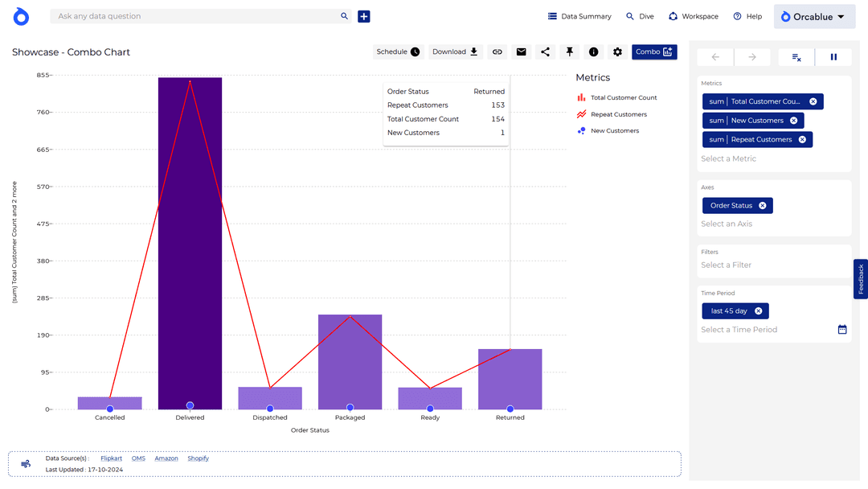Toggle New Customers legend series
This screenshot has width=868, height=489.
click(x=614, y=130)
